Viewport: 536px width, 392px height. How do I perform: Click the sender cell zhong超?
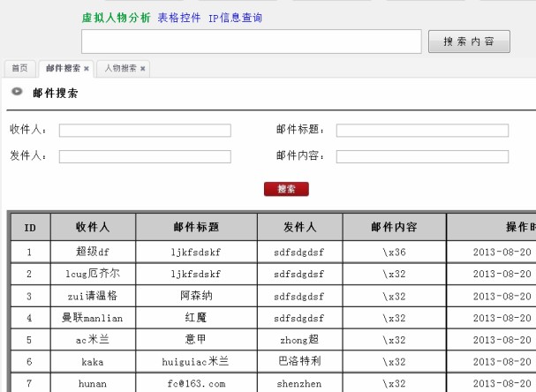(x=300, y=340)
